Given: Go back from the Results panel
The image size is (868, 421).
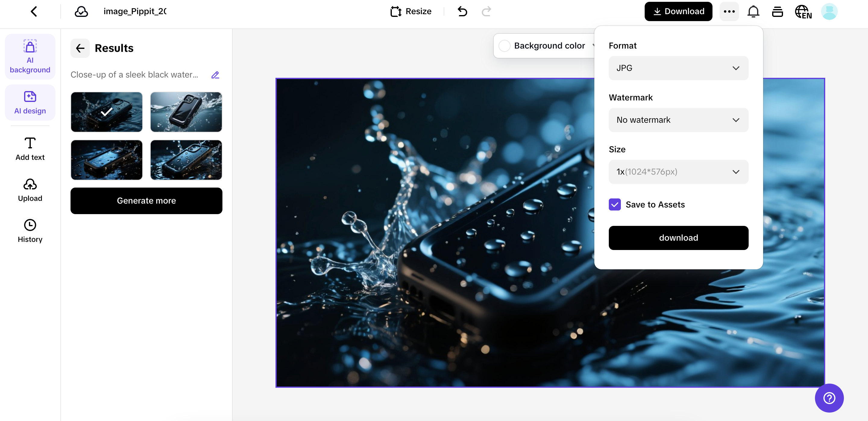Looking at the screenshot, I should click(x=80, y=48).
